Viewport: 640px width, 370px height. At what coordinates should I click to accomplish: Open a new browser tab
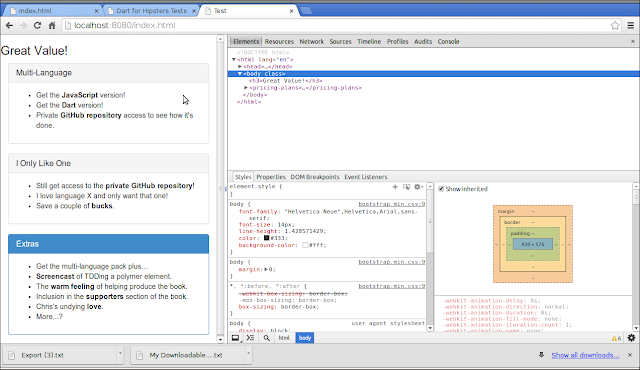tap(306, 11)
